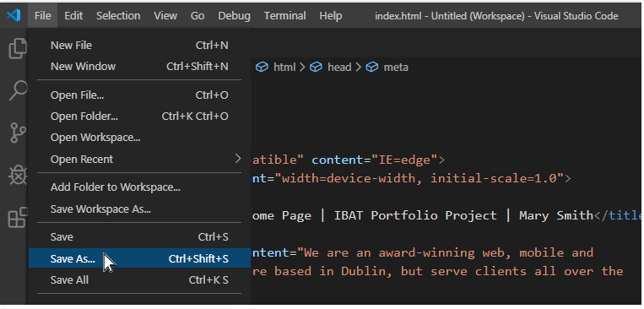Click Save As... menu entry
644x309 pixels.
click(x=139, y=258)
